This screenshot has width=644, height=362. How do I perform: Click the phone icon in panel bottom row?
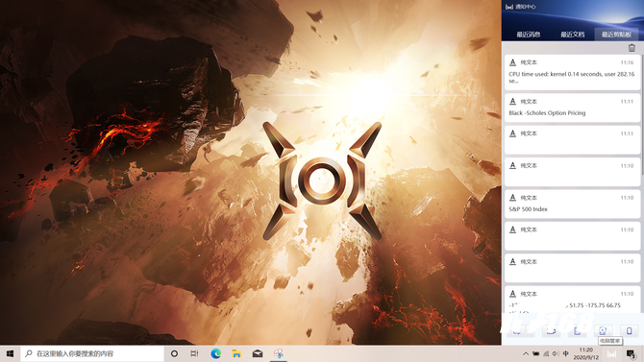[629, 331]
